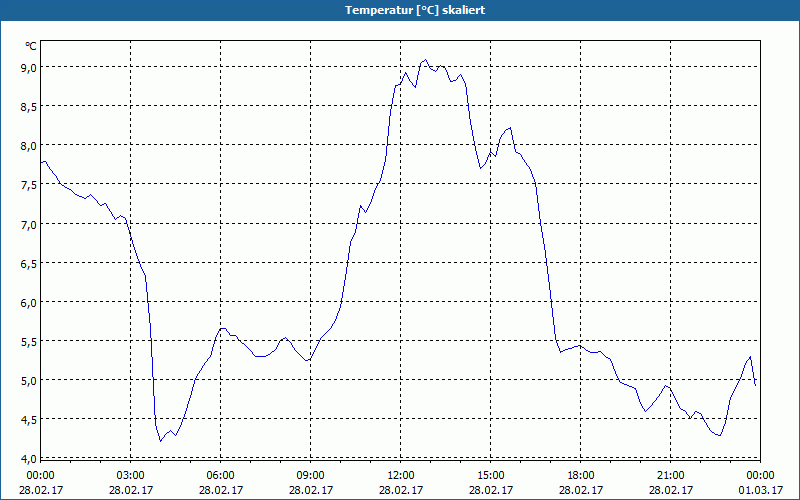Screen dimensions: 800x500
Task: Select the 28.02.17 date under first 00:00
Action: pos(41,490)
